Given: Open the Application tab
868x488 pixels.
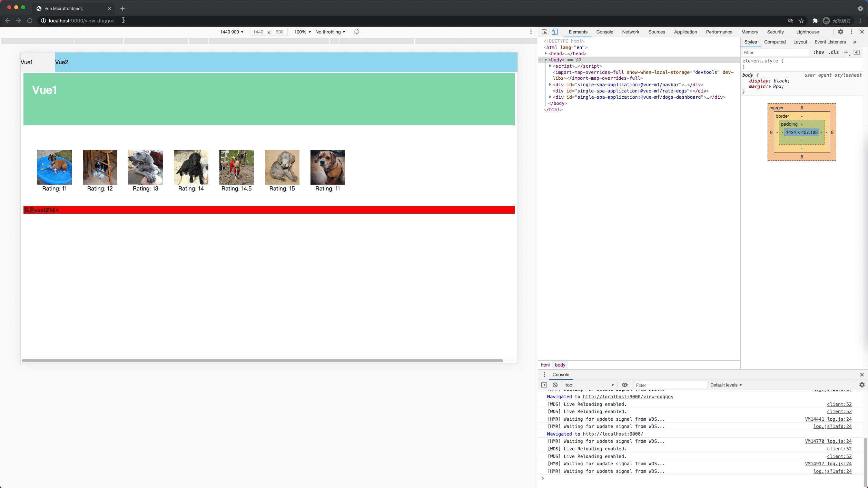Looking at the screenshot, I should pos(685,32).
